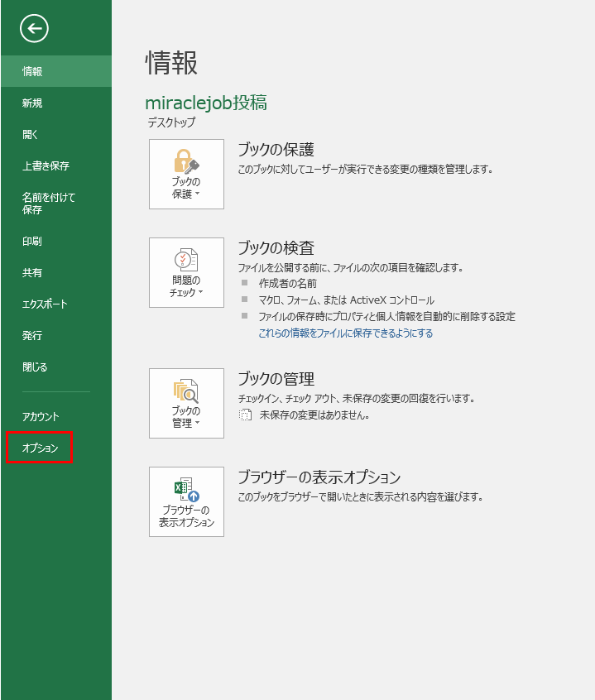Select the ブラウザーの表示オプション heading
Image resolution: width=595 pixels, height=700 pixels.
[x=319, y=477]
